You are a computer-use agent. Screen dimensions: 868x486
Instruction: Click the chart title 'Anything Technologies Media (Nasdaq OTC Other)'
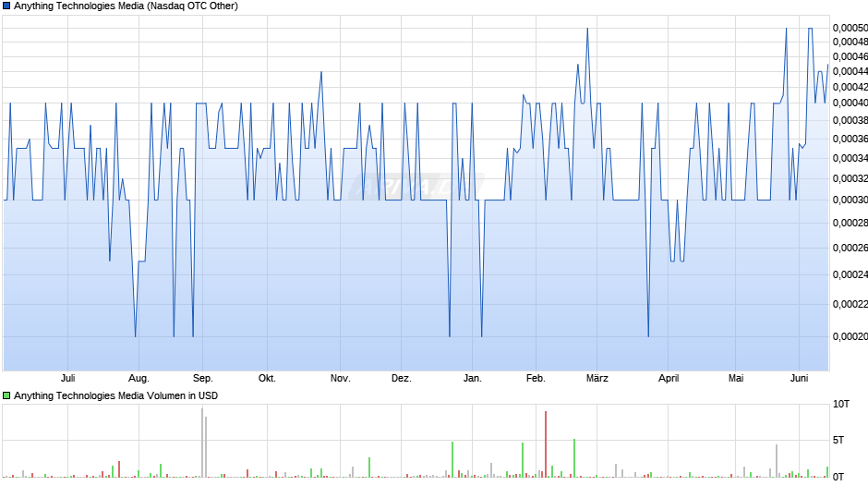point(126,6)
